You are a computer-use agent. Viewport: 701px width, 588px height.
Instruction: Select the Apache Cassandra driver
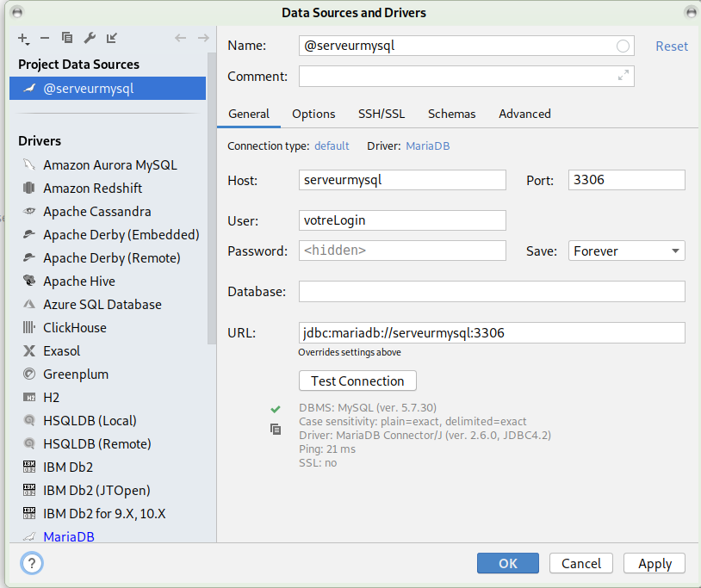pos(96,212)
